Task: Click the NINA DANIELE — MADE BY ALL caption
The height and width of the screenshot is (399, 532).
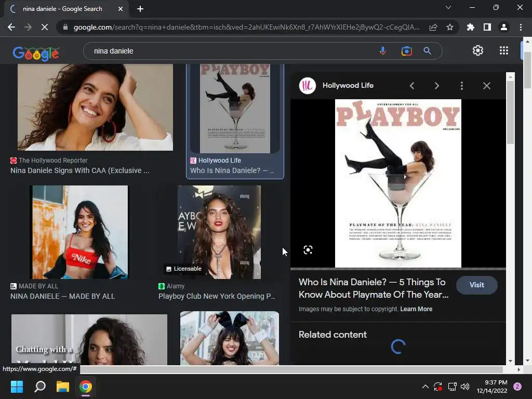Action: pos(62,296)
